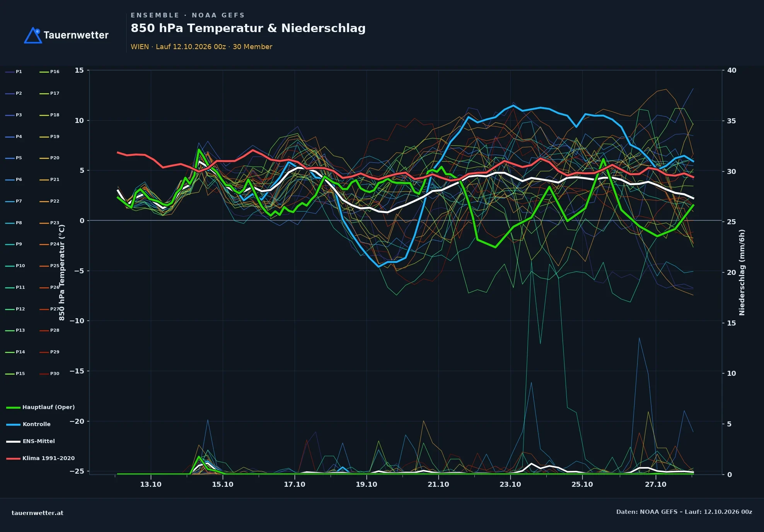
Task: Click the 17.10 date axis label
Action: pos(294,484)
